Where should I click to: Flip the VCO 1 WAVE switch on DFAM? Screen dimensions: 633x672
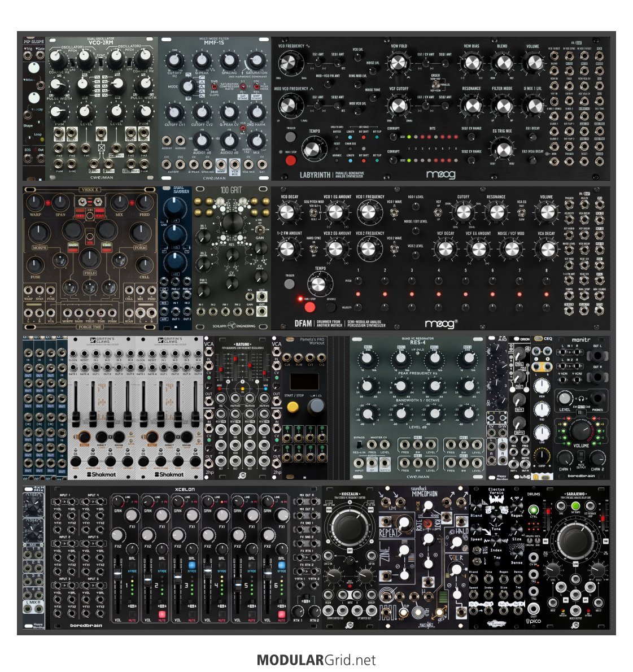pos(394,212)
